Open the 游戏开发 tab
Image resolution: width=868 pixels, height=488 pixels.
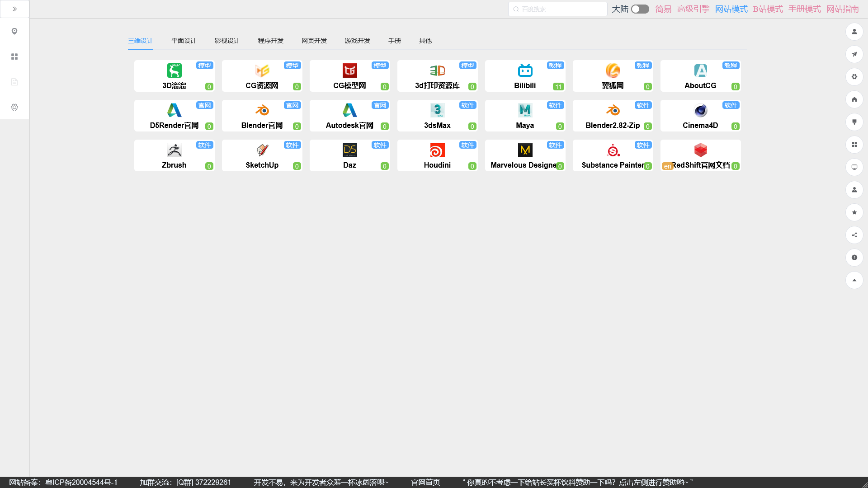pos(357,41)
